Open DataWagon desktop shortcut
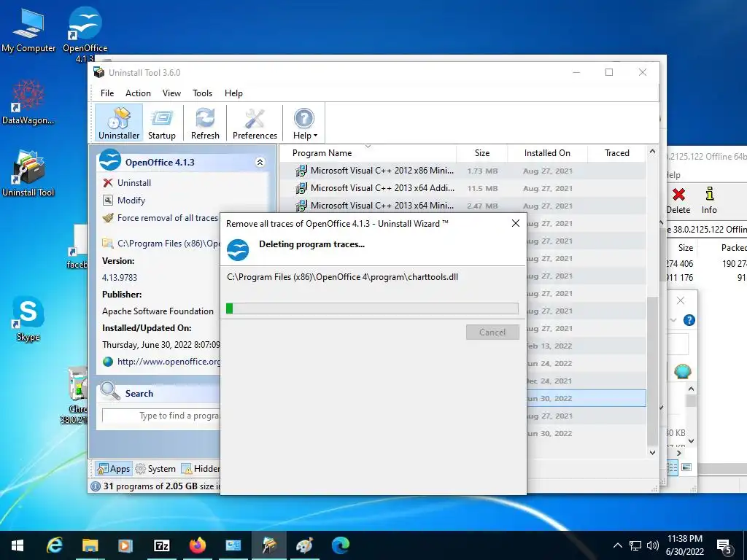The width and height of the screenshot is (747, 560). [28, 102]
